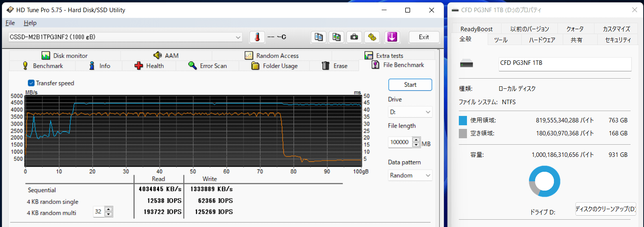Open the クォータ tab in properties
Viewport: 644px width, 227px height.
coord(575,29)
